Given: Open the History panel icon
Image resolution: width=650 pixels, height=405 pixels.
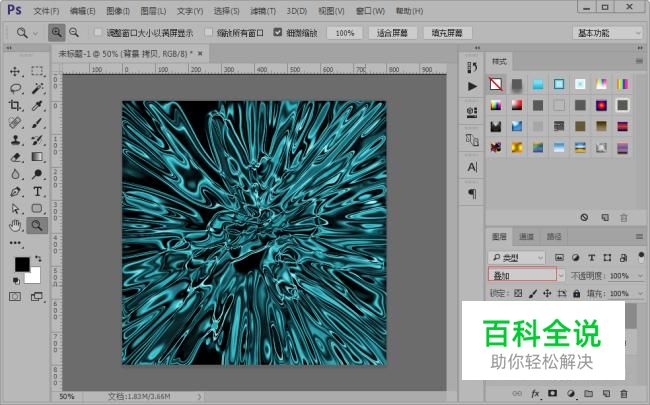Looking at the screenshot, I should (472, 67).
